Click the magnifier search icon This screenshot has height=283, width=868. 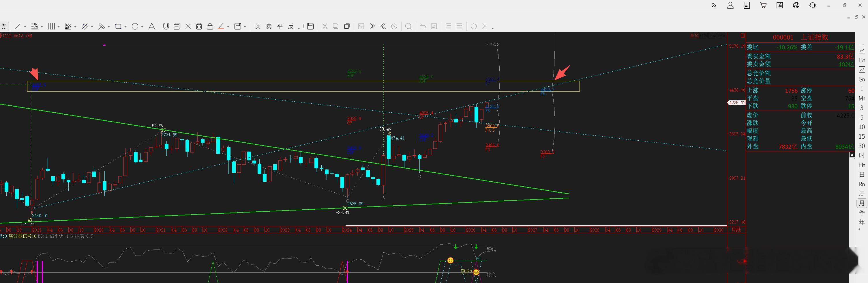[x=408, y=26]
